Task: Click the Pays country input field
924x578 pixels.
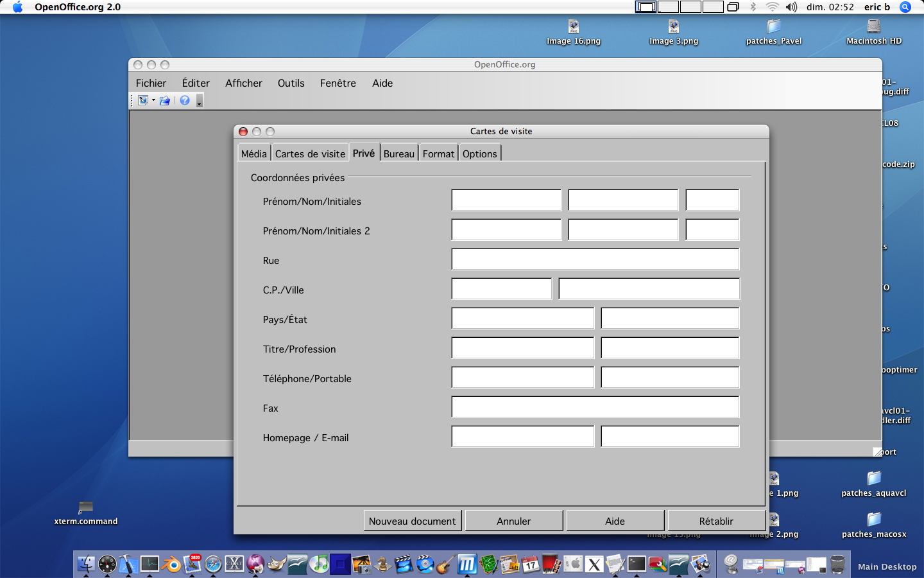Action: [523, 319]
